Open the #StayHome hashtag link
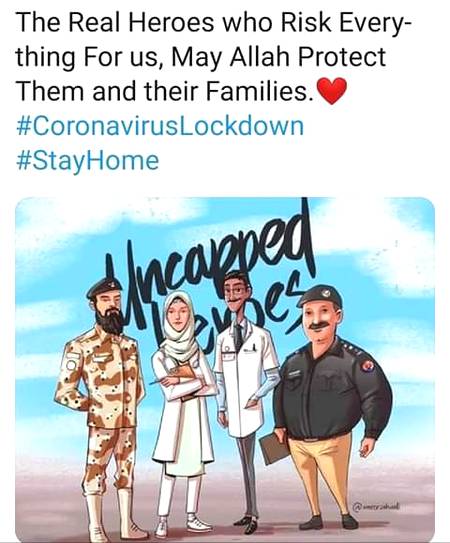Screen dimensions: 450x543 tap(88, 161)
